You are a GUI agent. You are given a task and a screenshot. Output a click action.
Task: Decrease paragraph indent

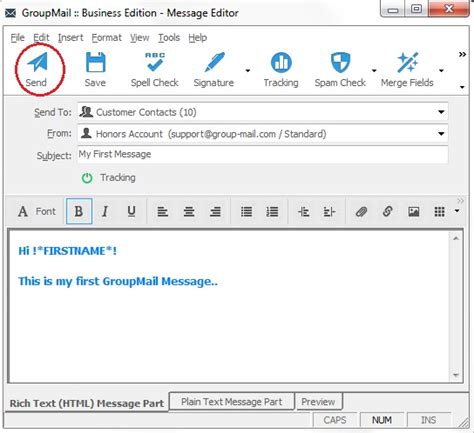304,212
